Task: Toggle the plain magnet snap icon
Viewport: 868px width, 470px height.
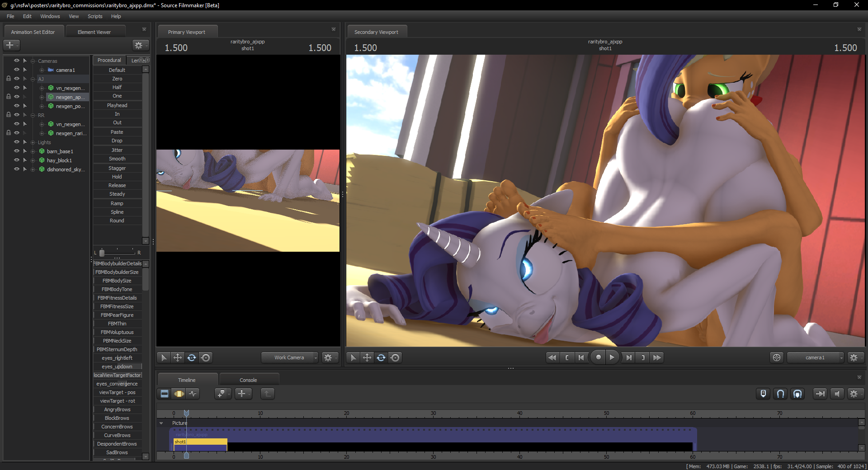Action: 780,394
